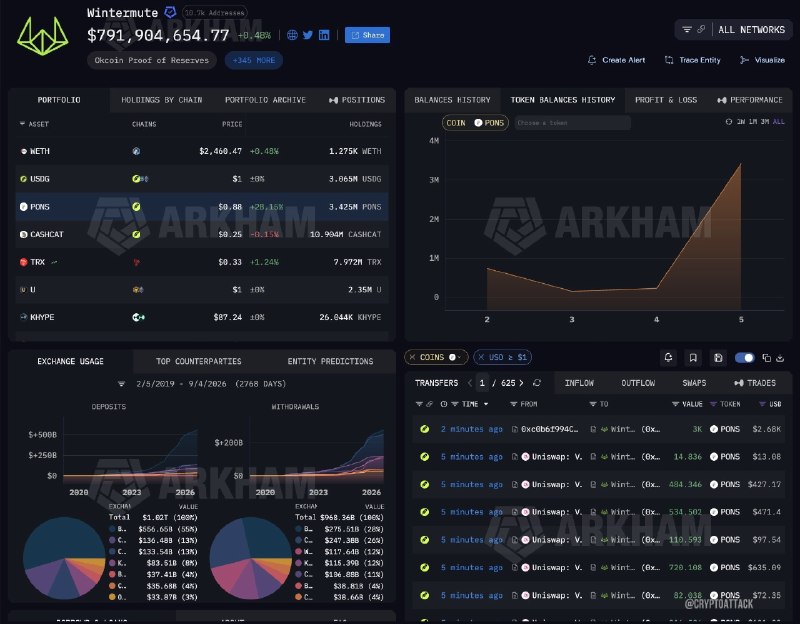Show the Outflow transfers tab
Viewport: 800px width, 624px height.
(x=638, y=383)
